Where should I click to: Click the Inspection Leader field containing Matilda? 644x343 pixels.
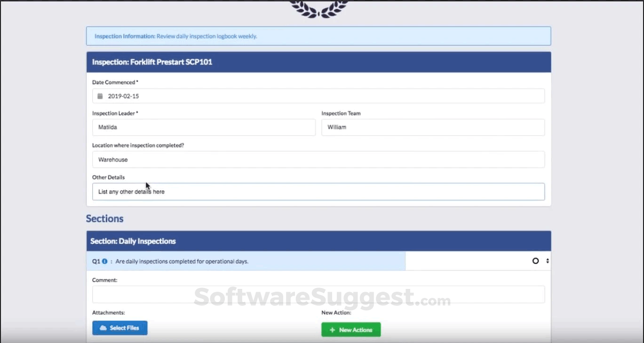(203, 127)
